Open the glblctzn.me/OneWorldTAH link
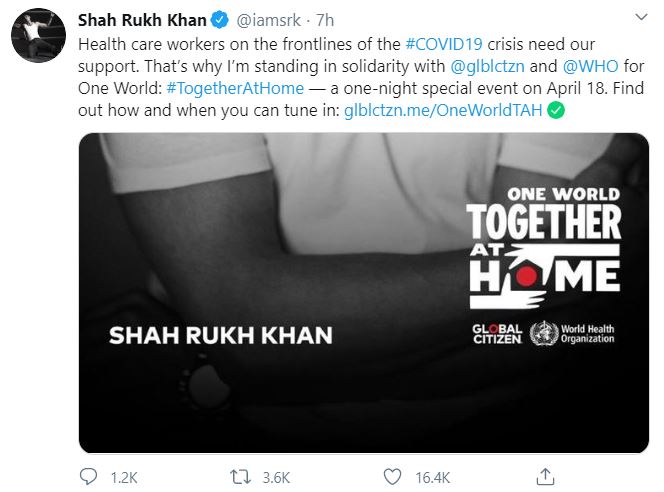The height and width of the screenshot is (492, 664). 443,112
